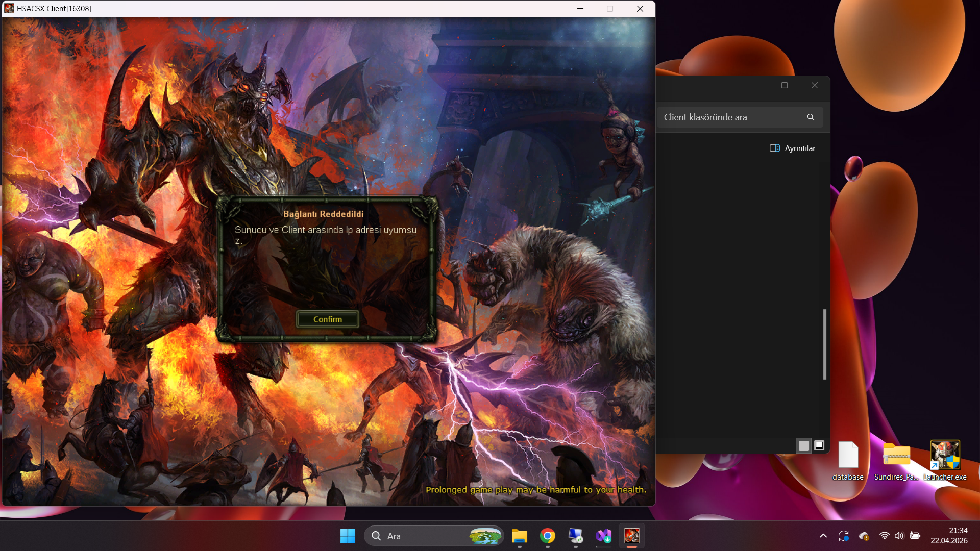Switch Explorer to details list view
This screenshot has width=980, height=551.
pos(804,446)
